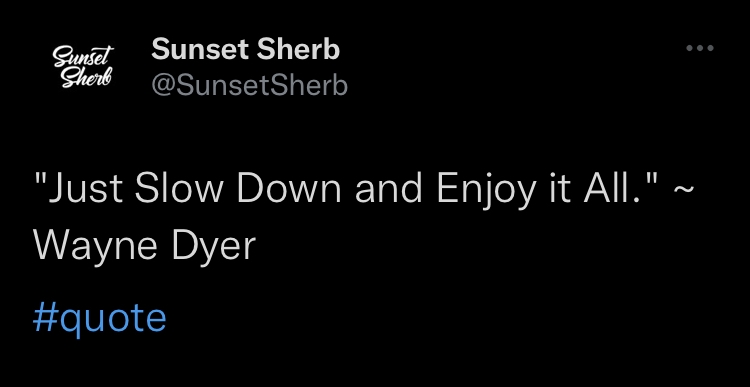Click the tilde after the quote
Viewport: 750px width, 387px height.
point(683,188)
